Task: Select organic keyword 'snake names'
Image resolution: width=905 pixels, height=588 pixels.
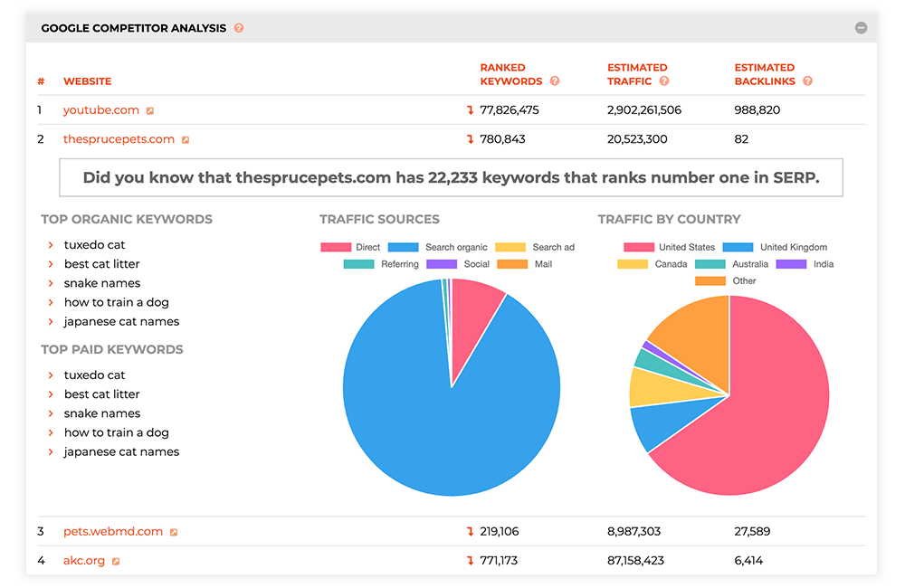Action: click(102, 283)
